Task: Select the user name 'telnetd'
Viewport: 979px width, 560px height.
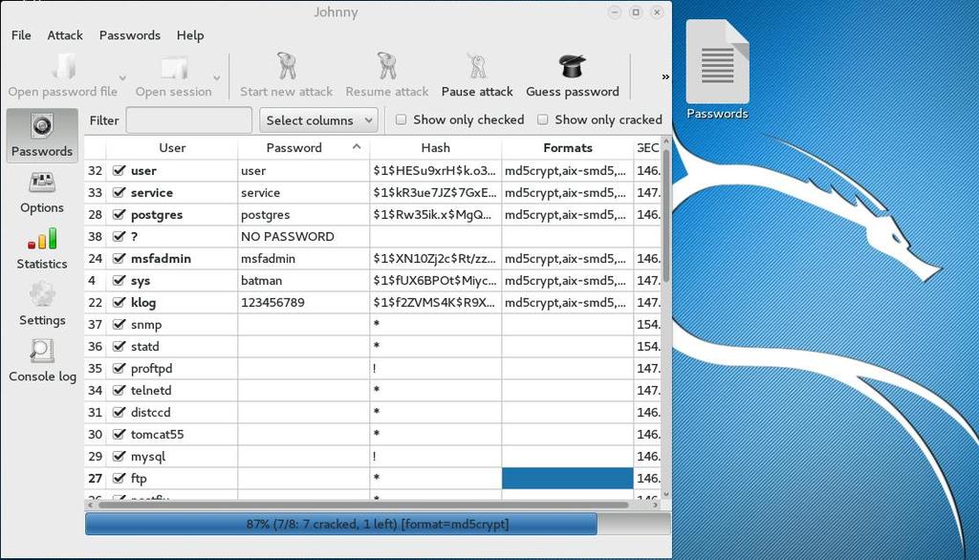Action: point(150,390)
